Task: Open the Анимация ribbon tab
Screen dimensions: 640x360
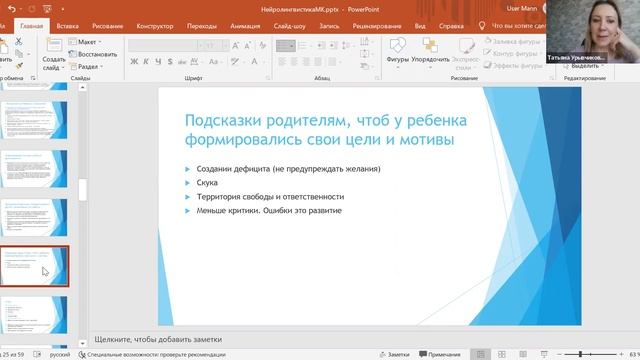Action: [x=245, y=26]
